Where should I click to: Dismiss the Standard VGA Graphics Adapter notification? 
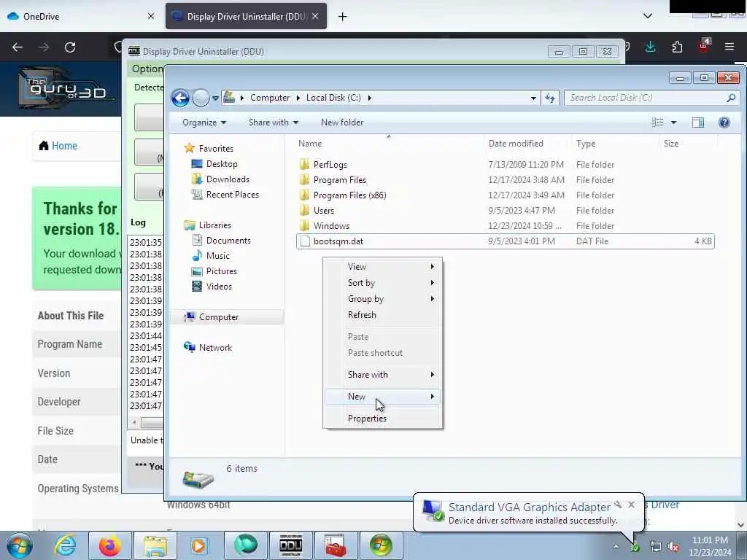pyautogui.click(x=631, y=505)
